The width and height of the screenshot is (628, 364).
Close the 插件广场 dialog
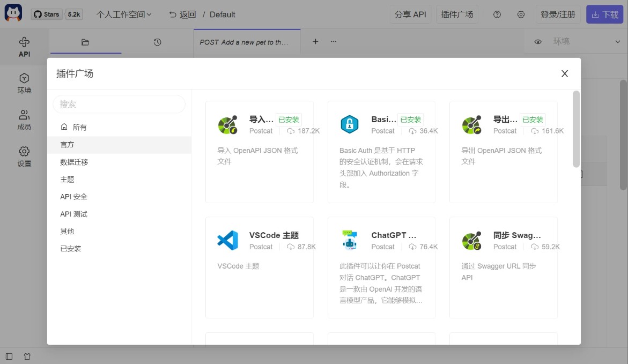565,73
